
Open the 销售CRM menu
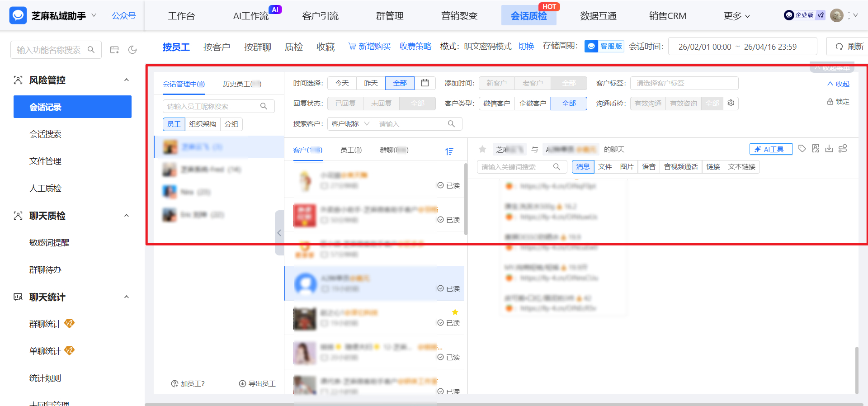pyautogui.click(x=668, y=16)
